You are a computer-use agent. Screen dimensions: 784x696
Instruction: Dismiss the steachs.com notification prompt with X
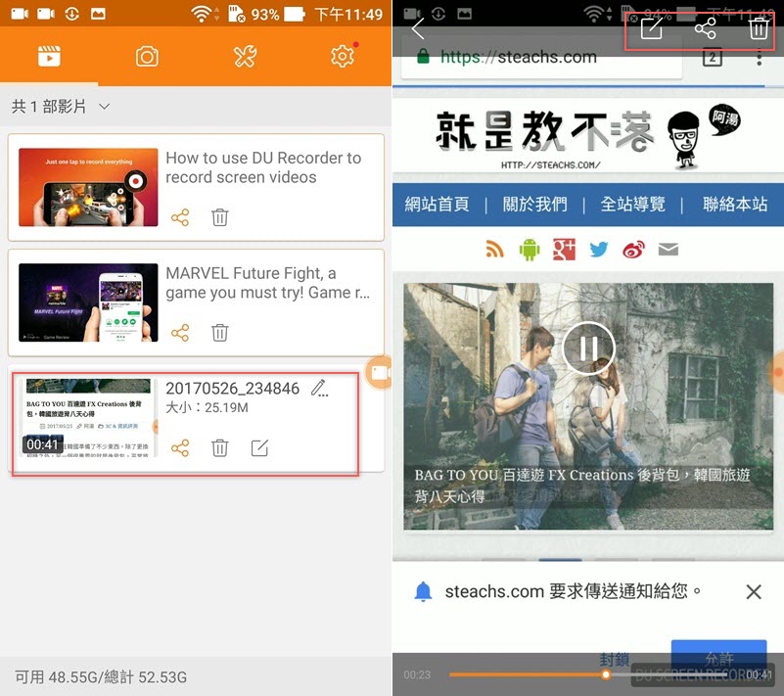click(x=754, y=592)
